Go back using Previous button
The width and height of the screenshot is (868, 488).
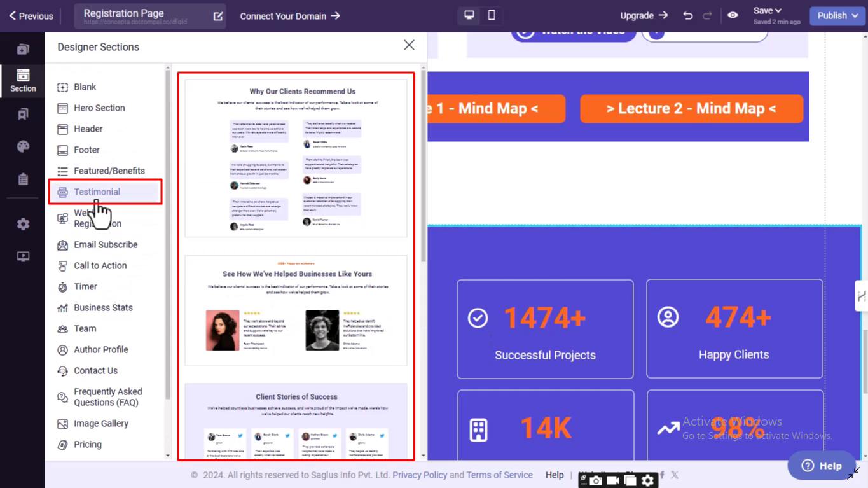tap(31, 16)
